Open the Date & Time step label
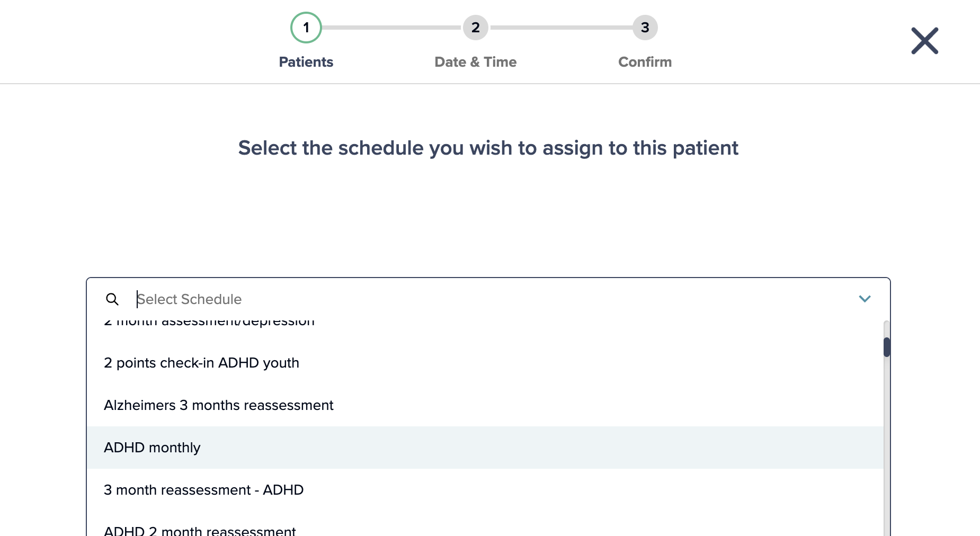This screenshot has height=536, width=980. point(476,62)
